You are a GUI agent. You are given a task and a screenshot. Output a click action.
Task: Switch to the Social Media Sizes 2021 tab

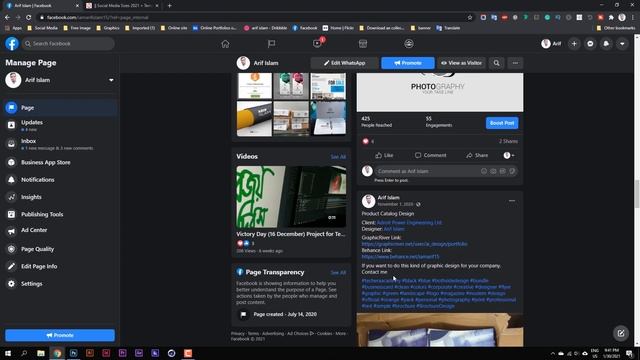[x=121, y=6]
